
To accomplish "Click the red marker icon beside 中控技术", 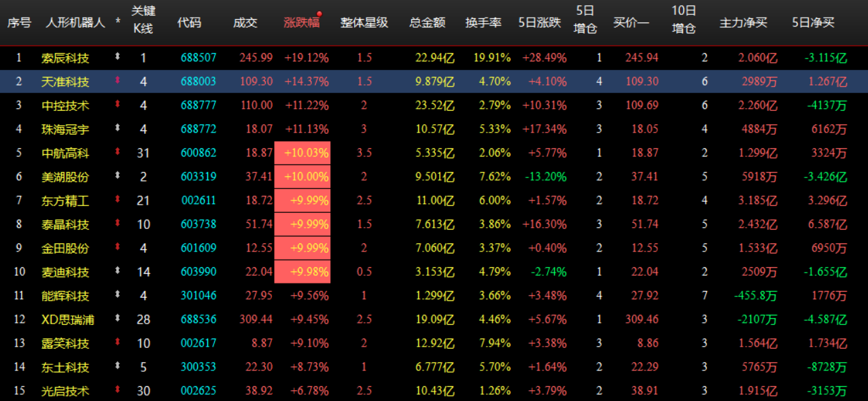I will click(x=118, y=105).
